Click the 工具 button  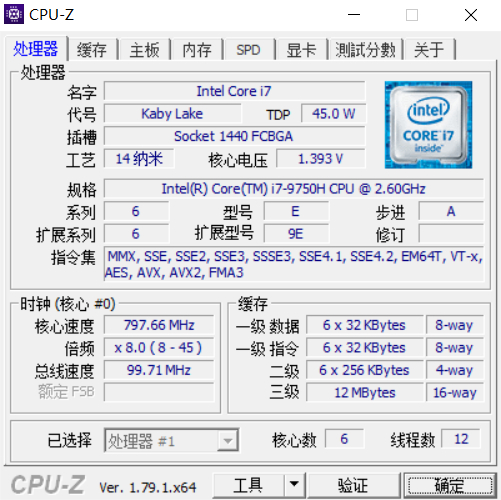pos(249,485)
